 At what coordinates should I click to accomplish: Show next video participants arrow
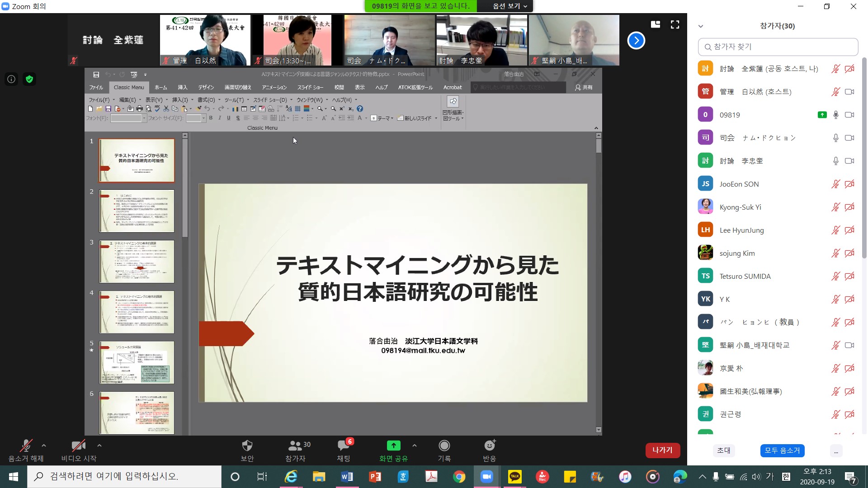(636, 41)
